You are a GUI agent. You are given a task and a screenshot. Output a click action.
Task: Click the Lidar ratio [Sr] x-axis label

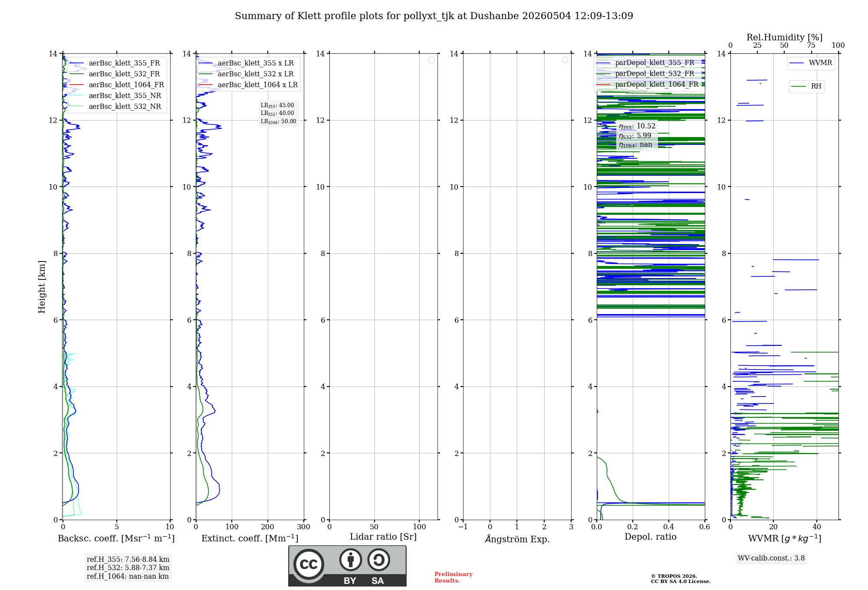pos(383,537)
